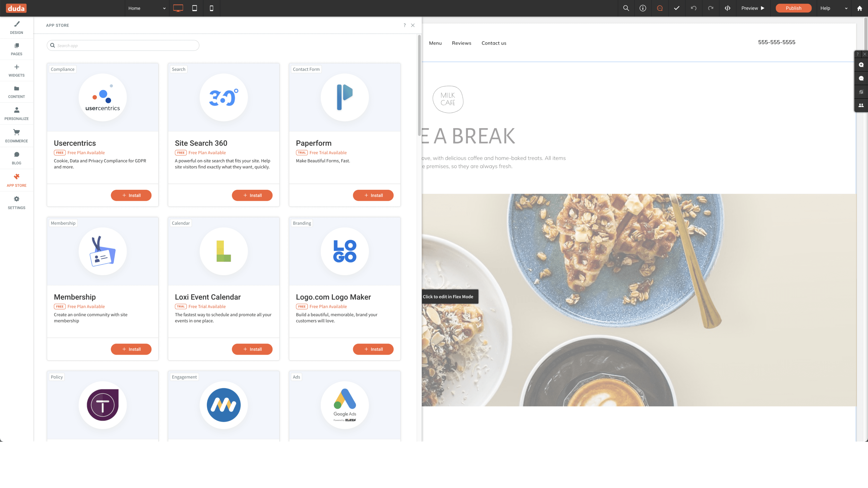
Task: Install the Usercentrics compliance app
Action: 131,195
